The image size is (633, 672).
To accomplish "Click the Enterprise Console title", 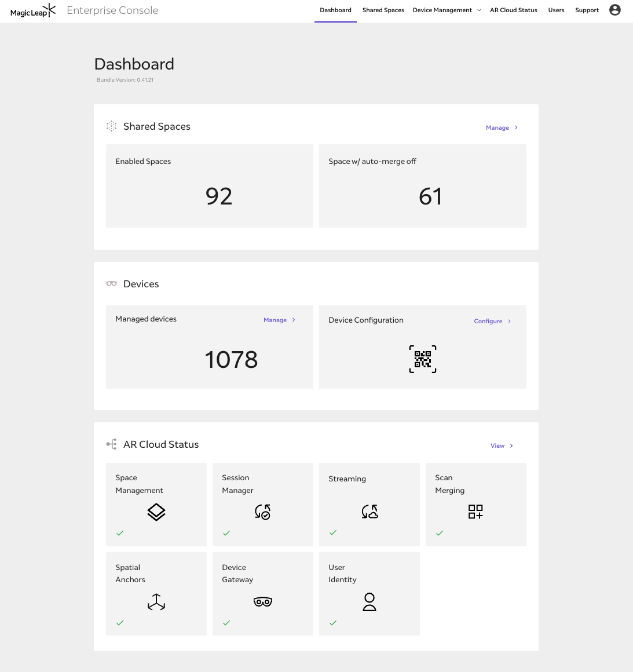I will pos(113,10).
